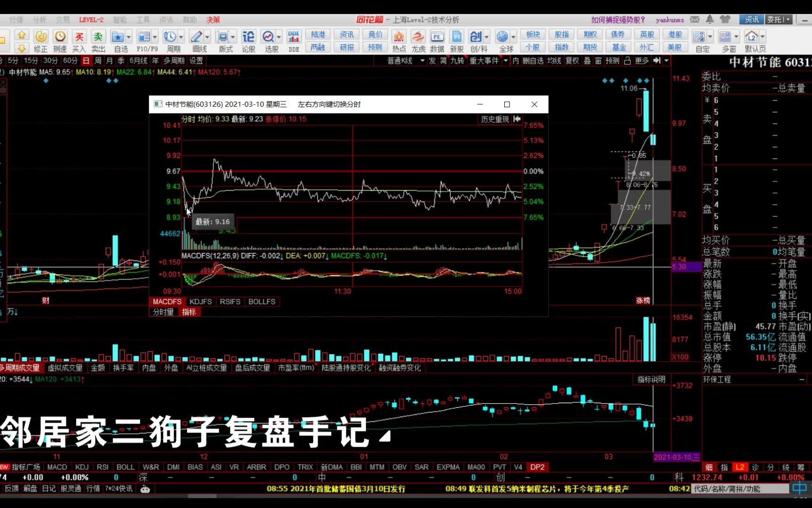Open the skin shirt icon in title bar
Viewport: 812px width, 508px height.
coord(726,19)
